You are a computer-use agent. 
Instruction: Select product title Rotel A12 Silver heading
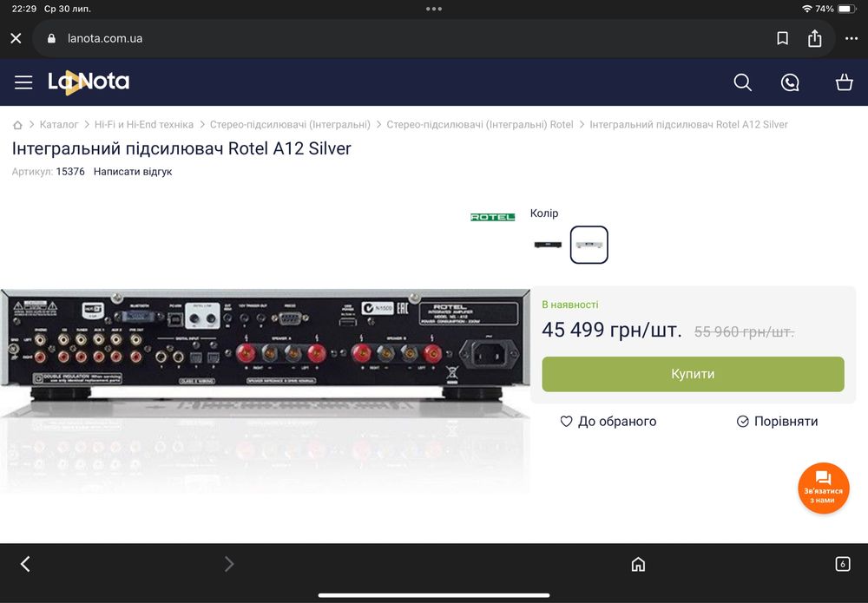point(181,148)
